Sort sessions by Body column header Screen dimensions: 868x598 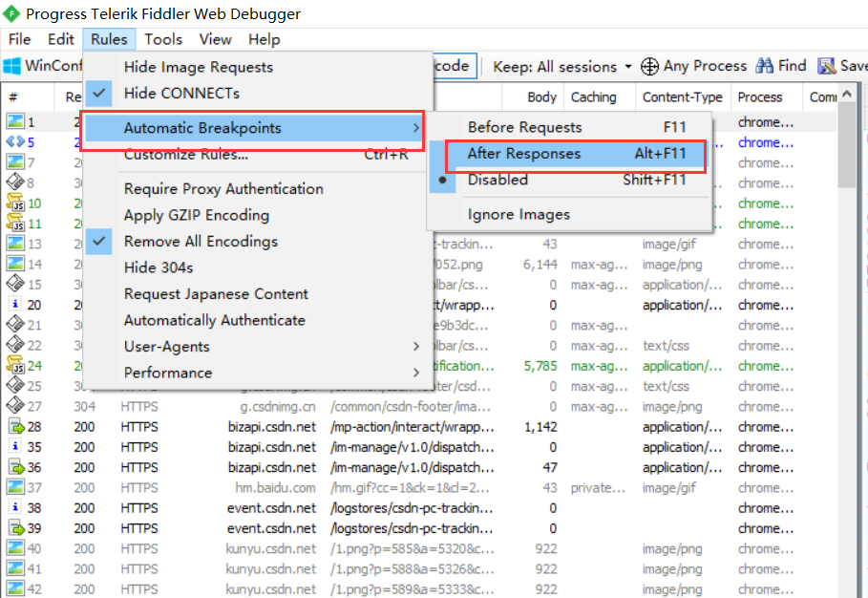(x=533, y=97)
